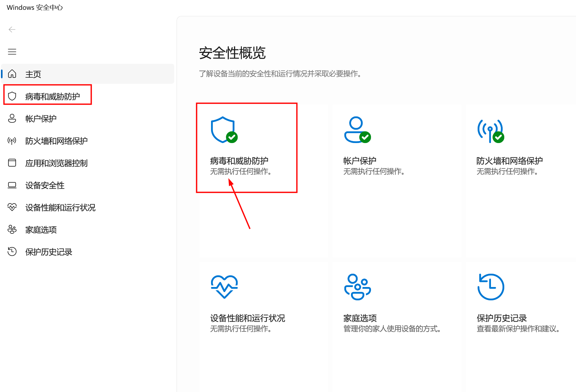This screenshot has width=576, height=392.
Task: Open the 保护历史记录 card title
Action: point(502,318)
